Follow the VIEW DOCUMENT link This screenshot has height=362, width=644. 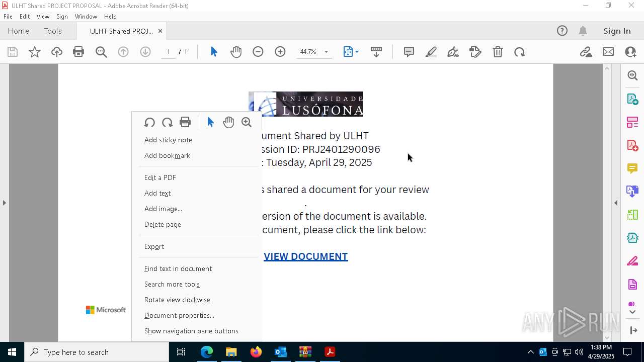click(x=305, y=256)
